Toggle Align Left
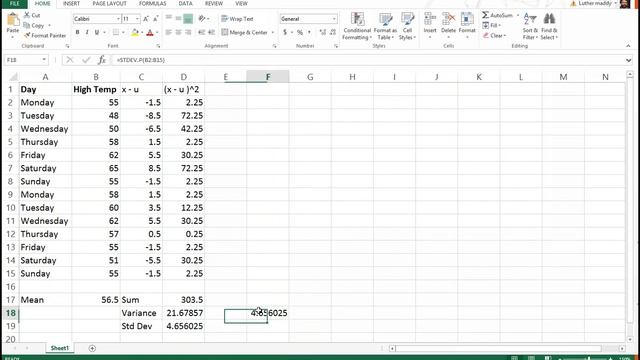 pyautogui.click(x=169, y=32)
